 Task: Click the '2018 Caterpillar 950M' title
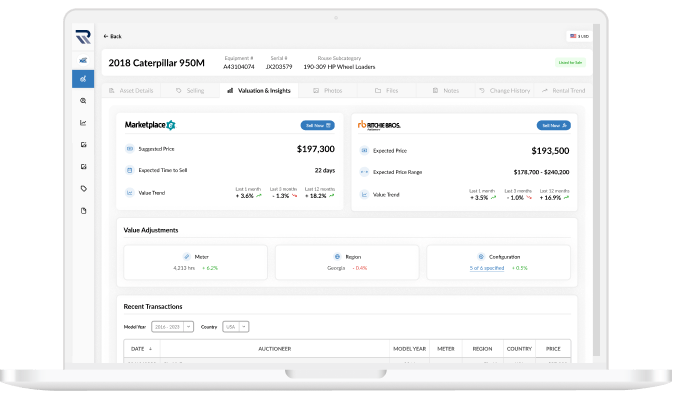coord(156,63)
